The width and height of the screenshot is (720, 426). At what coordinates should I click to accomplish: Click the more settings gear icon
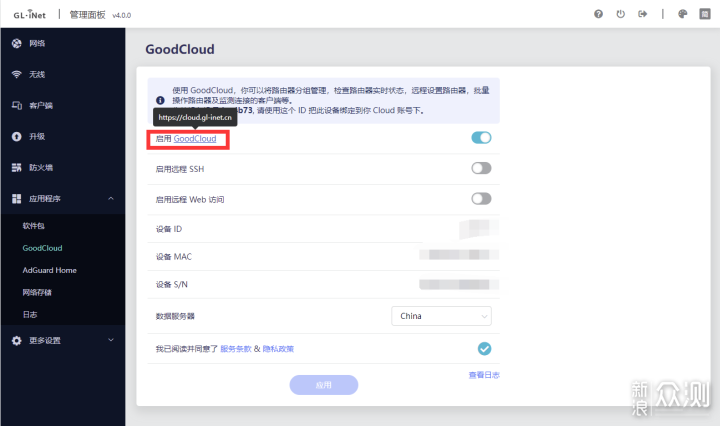click(17, 341)
